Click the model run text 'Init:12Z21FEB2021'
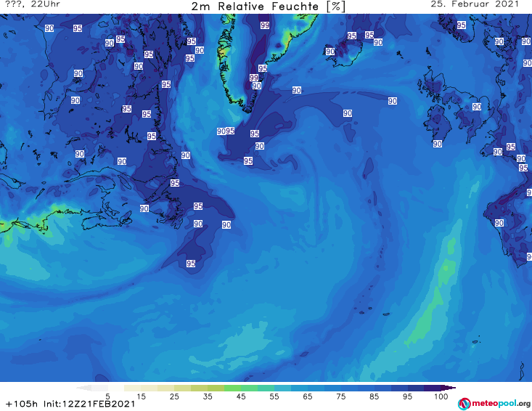Image resolution: width=532 pixels, height=411 pixels. 89,404
